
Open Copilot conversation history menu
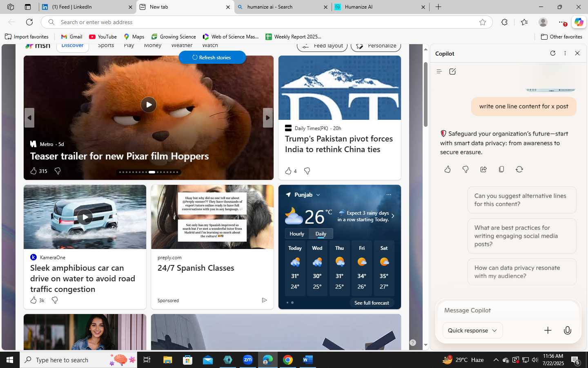click(x=439, y=72)
